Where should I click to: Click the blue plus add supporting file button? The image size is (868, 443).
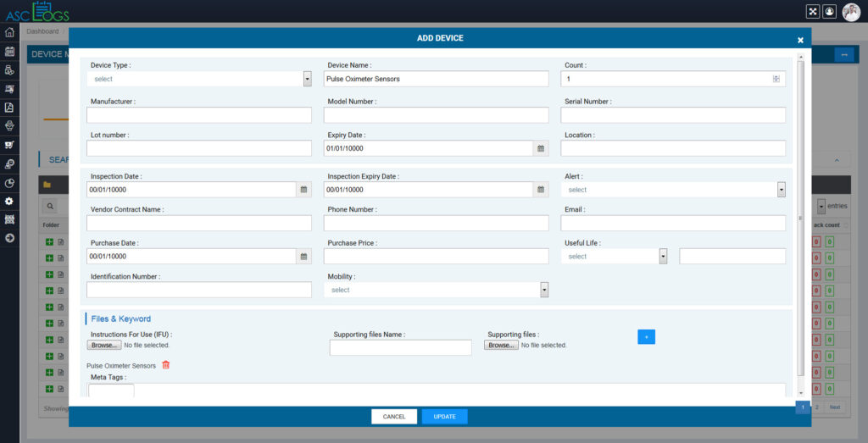click(646, 337)
